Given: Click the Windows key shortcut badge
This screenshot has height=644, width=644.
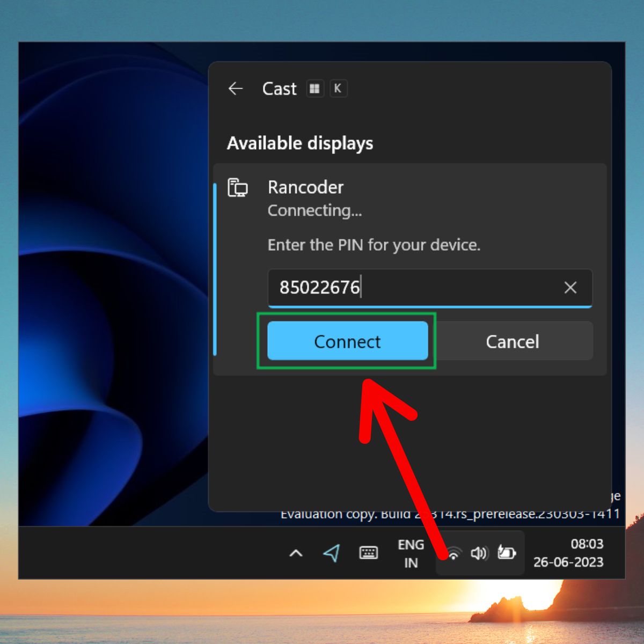Looking at the screenshot, I should pyautogui.click(x=315, y=89).
